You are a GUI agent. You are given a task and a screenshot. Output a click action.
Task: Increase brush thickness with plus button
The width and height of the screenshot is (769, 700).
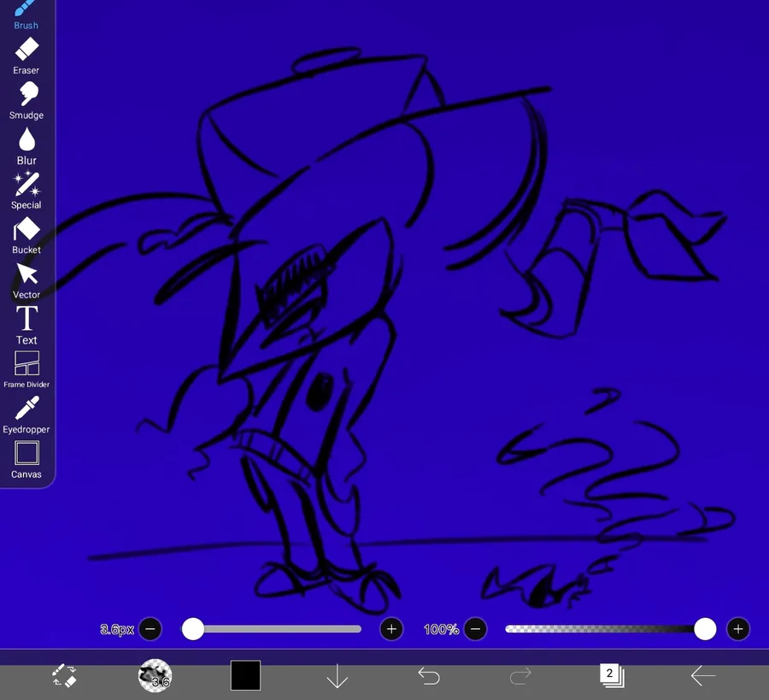click(x=391, y=629)
